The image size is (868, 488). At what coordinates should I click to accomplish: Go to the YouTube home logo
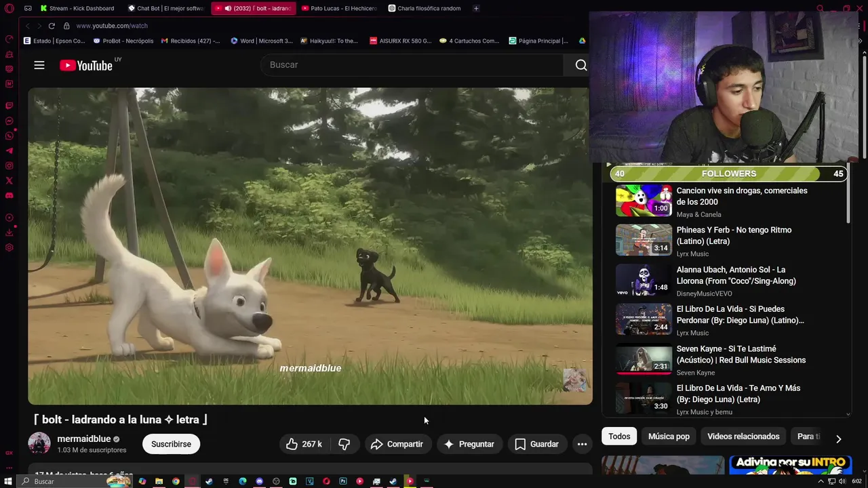tap(86, 65)
